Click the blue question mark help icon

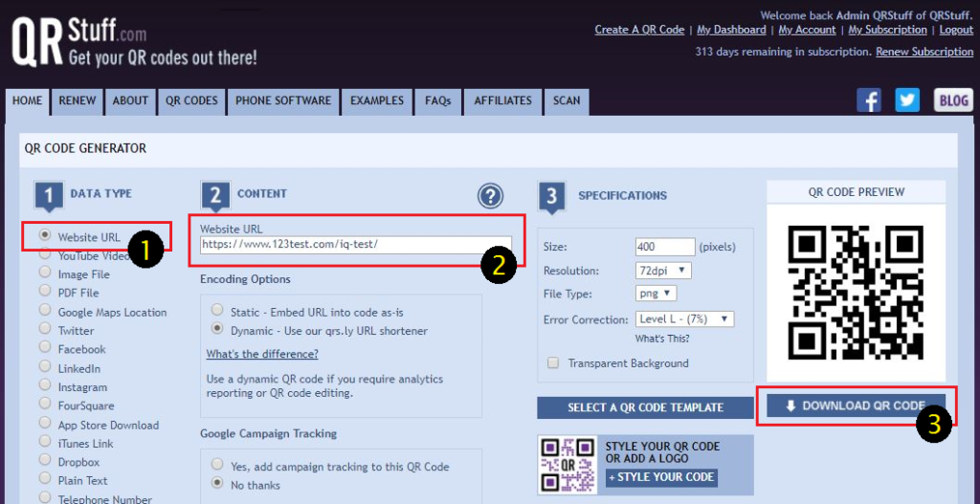pos(490,197)
